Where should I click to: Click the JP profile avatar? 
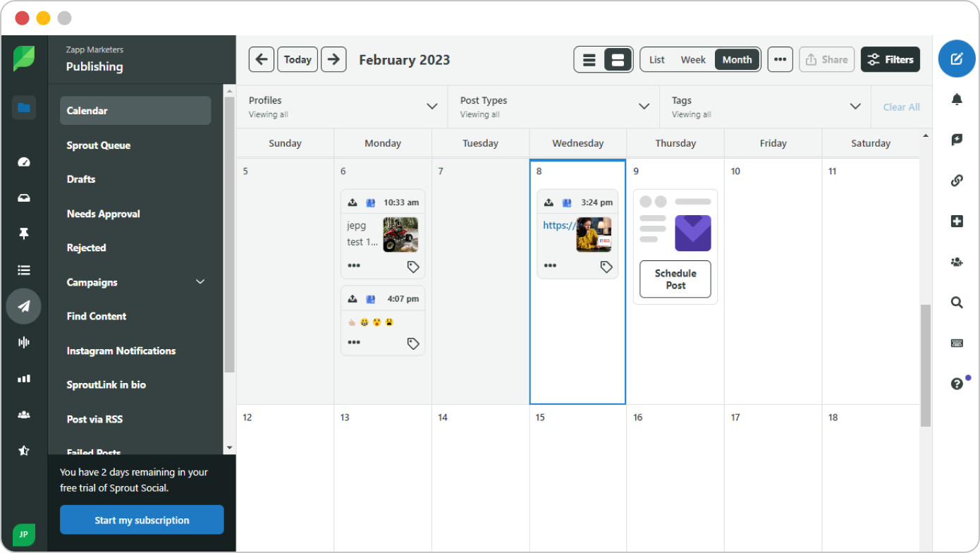tap(24, 534)
